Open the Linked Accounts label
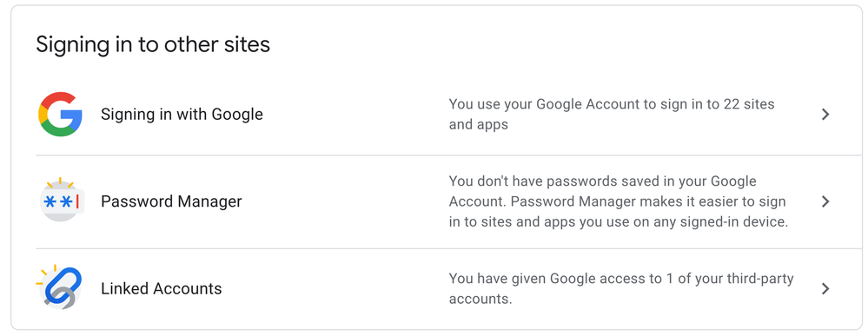 (x=161, y=288)
